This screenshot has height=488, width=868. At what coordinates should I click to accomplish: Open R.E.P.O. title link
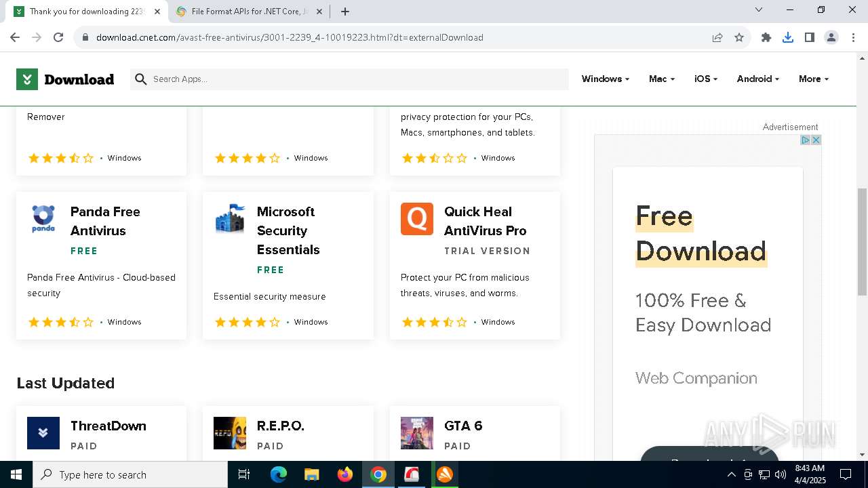[281, 426]
